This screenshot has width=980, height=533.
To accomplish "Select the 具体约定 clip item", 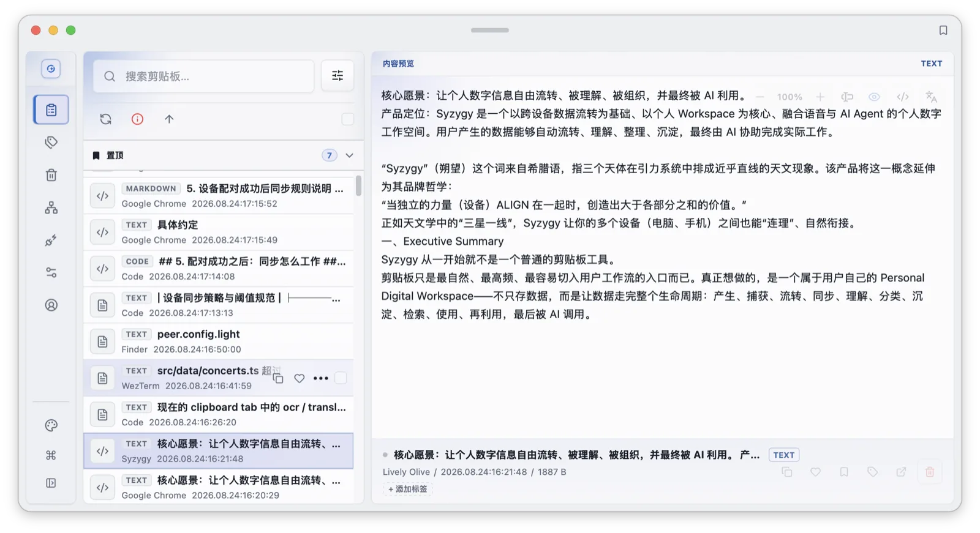I will point(219,232).
